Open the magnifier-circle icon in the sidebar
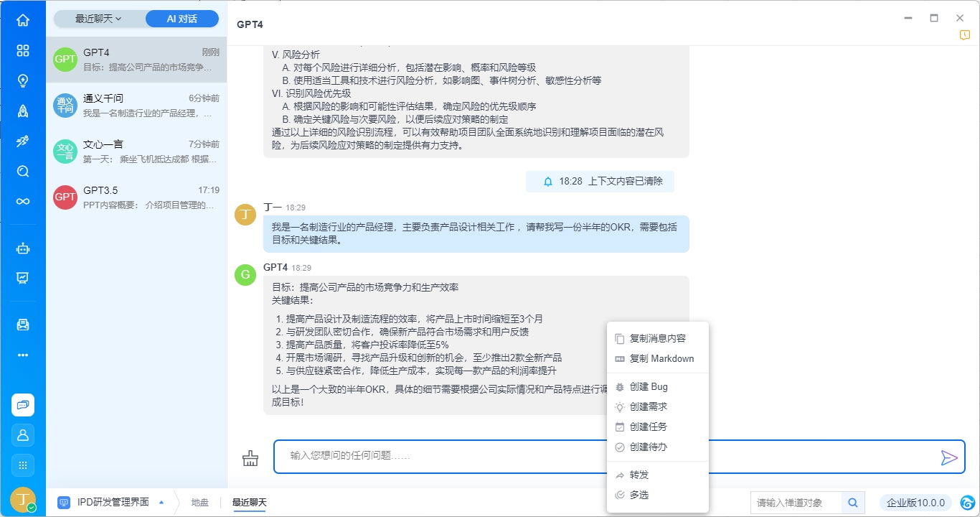980x517 pixels. [x=23, y=171]
